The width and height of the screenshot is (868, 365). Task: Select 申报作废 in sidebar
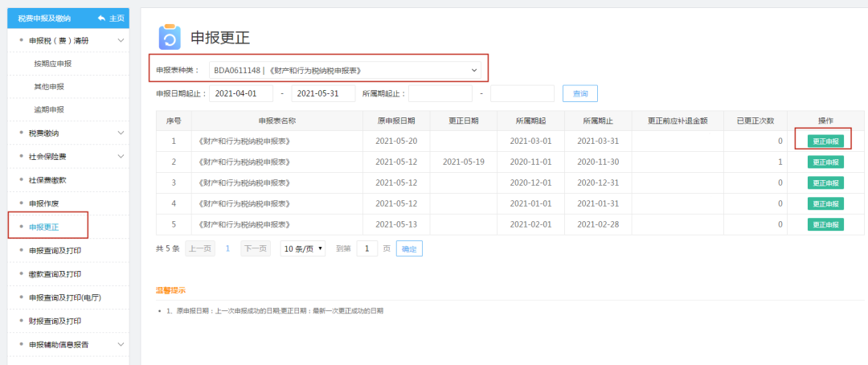(x=43, y=203)
